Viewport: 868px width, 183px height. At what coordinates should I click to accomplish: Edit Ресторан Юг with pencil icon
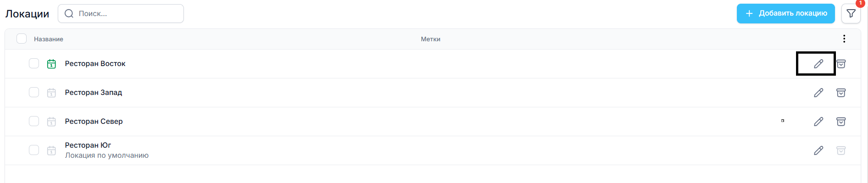click(818, 150)
